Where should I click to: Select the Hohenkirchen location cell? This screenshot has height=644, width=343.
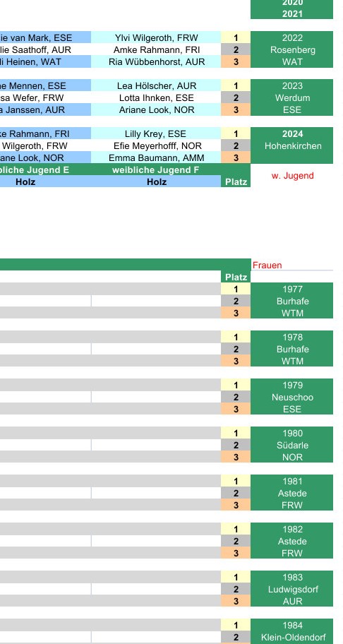click(x=292, y=145)
